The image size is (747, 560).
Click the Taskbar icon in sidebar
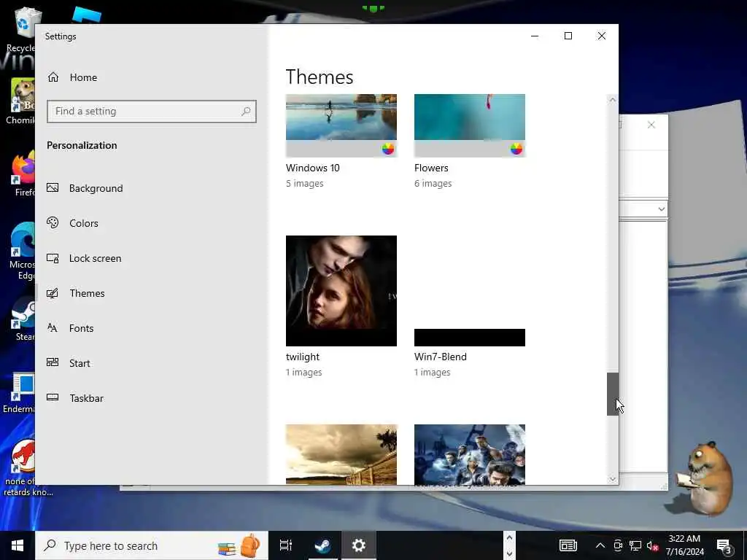point(53,397)
